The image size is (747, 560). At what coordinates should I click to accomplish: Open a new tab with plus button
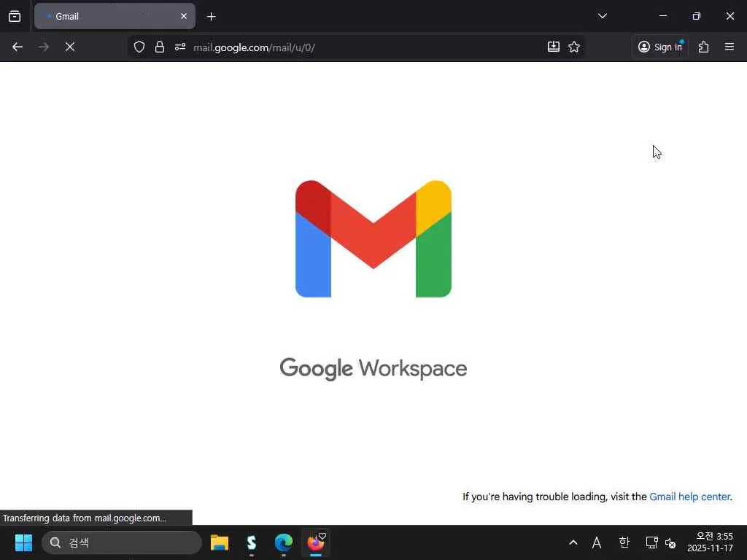211,17
